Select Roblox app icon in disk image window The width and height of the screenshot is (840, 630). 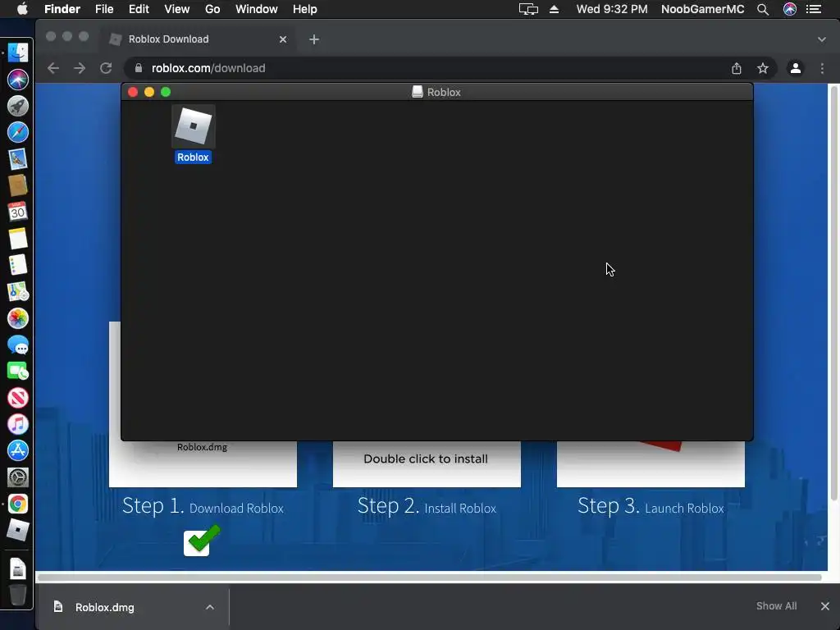click(x=194, y=126)
